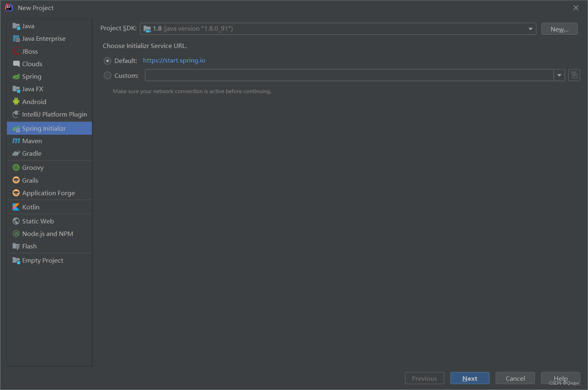Open the Project SDK dropdown
588x390 pixels.
coord(530,28)
